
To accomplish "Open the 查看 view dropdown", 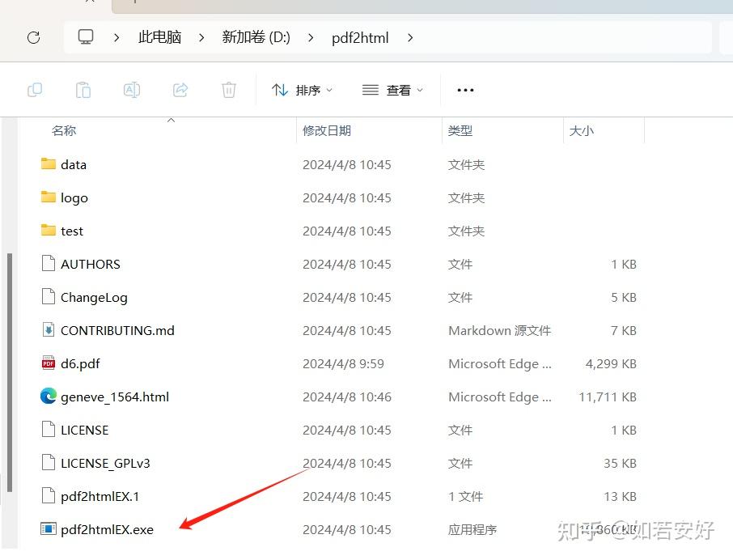I will (x=393, y=90).
